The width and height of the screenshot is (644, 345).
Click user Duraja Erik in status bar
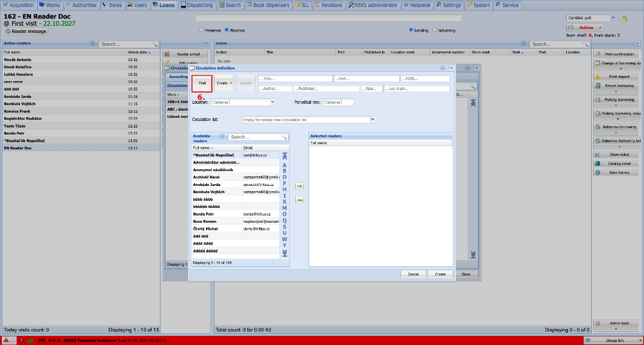coord(613,340)
